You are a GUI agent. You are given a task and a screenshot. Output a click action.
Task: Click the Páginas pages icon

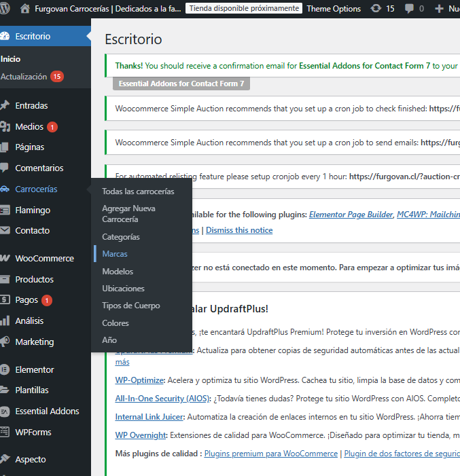coord(5,147)
